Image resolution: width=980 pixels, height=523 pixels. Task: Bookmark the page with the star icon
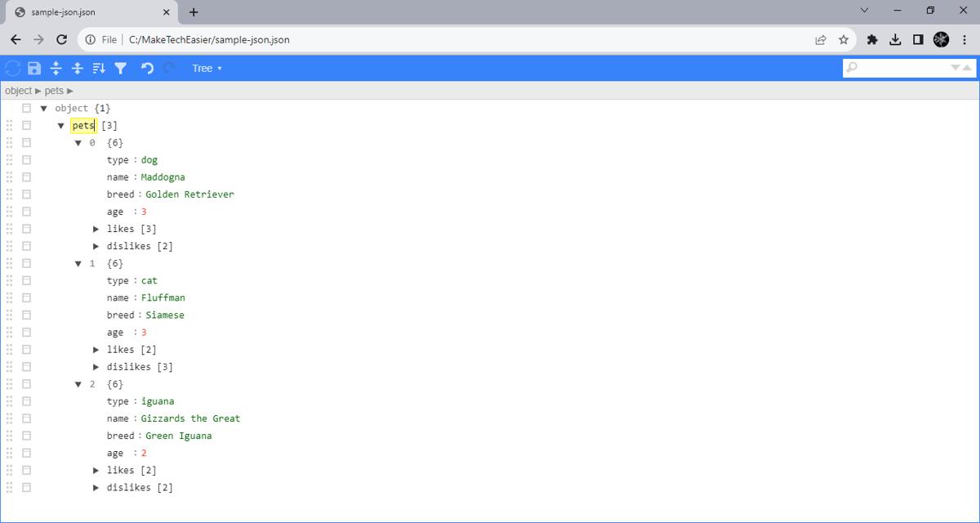[x=844, y=38]
